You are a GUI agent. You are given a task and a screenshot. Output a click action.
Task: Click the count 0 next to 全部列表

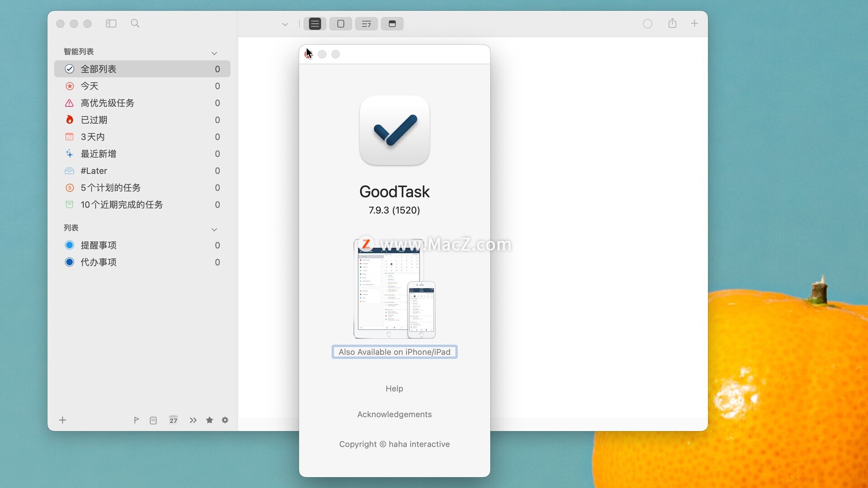click(x=217, y=69)
